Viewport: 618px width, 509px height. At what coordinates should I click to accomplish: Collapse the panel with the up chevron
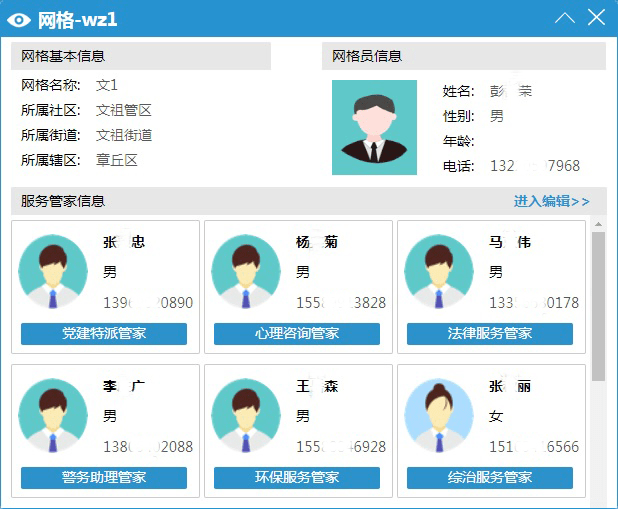564,18
